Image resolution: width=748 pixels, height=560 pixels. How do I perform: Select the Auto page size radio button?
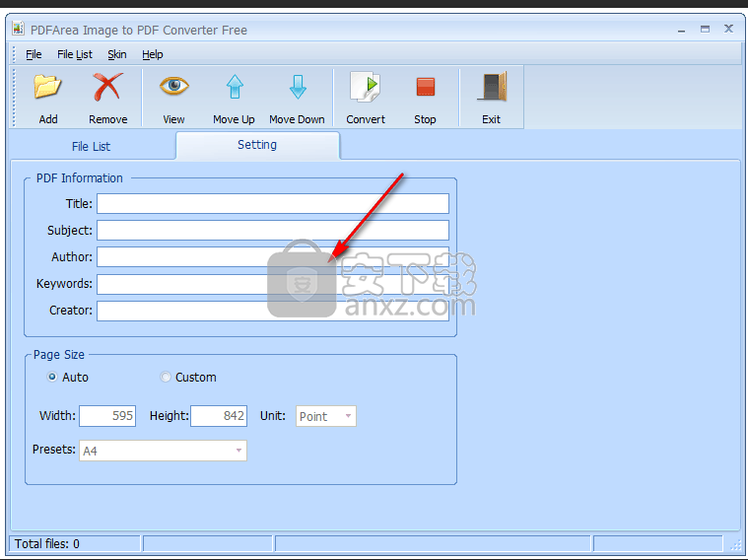(x=52, y=377)
